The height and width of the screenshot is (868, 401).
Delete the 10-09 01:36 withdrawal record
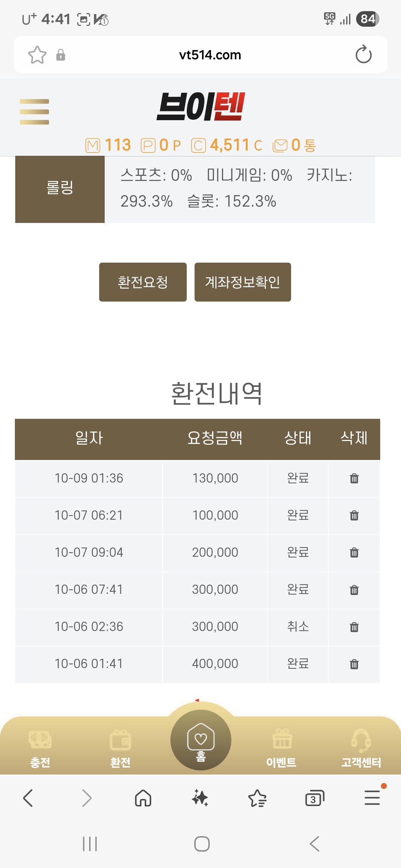point(354,479)
